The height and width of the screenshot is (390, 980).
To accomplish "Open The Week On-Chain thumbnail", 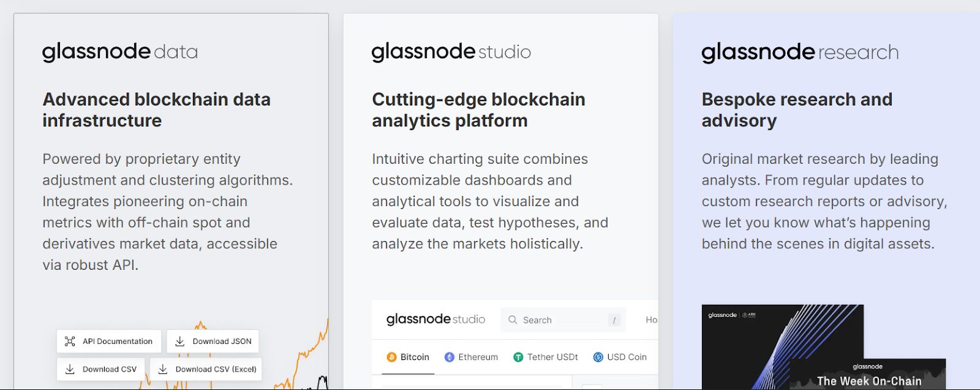I will pos(869,375).
